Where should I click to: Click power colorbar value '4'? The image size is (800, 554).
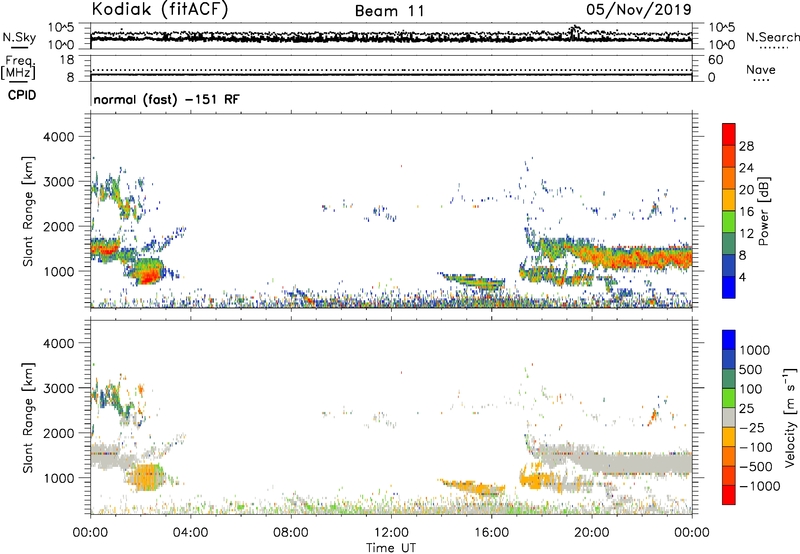pyautogui.click(x=742, y=277)
